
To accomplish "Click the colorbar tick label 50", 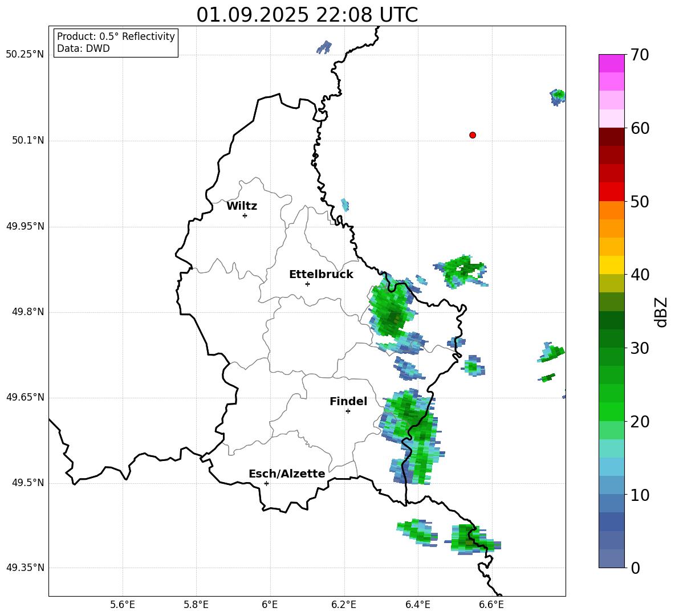I will [x=640, y=201].
